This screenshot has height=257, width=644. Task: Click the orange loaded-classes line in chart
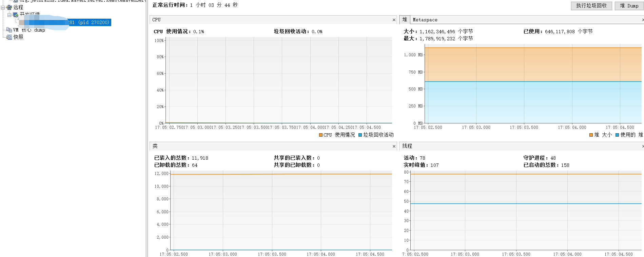click(x=281, y=174)
